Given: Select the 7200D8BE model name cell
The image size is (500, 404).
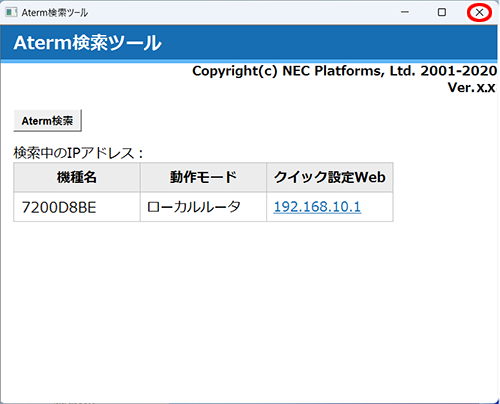Looking at the screenshot, I should pyautogui.click(x=77, y=207).
